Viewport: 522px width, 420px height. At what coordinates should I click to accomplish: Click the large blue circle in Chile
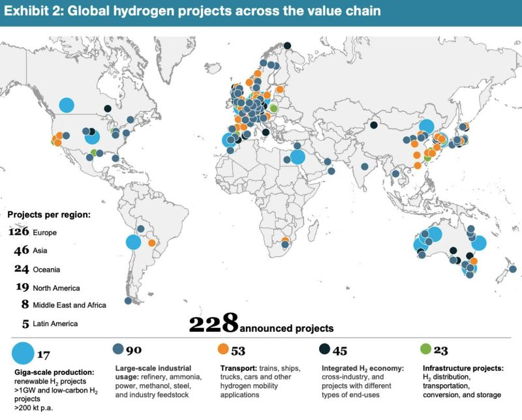(134, 241)
